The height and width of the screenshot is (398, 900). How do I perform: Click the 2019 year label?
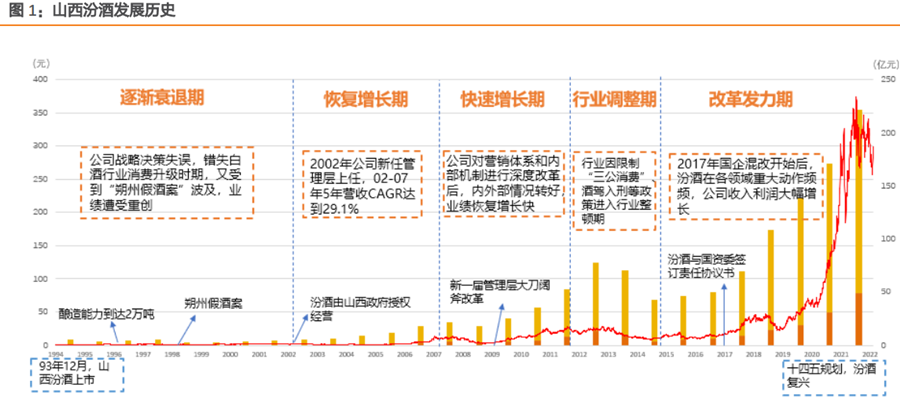click(783, 355)
